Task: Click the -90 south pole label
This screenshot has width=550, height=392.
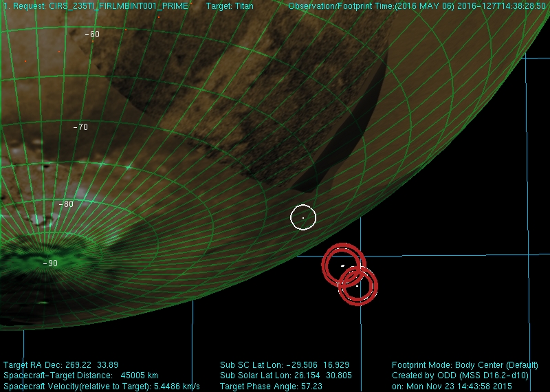Action: point(50,263)
